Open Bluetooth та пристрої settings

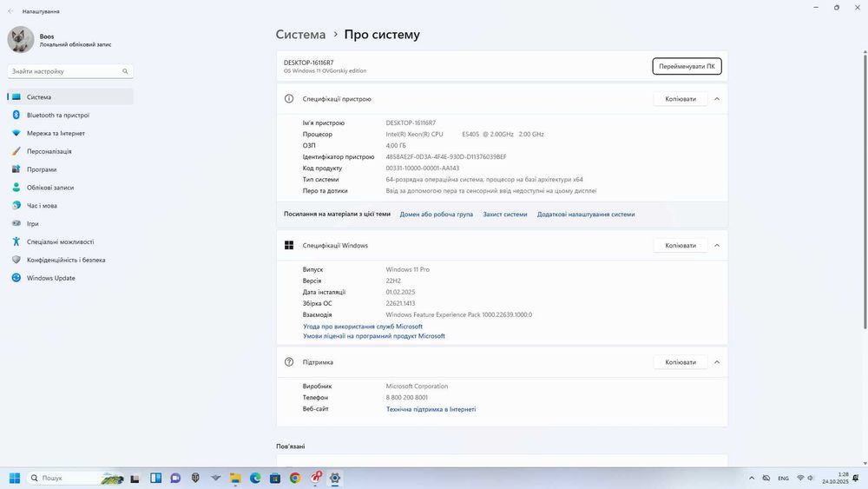click(70, 116)
